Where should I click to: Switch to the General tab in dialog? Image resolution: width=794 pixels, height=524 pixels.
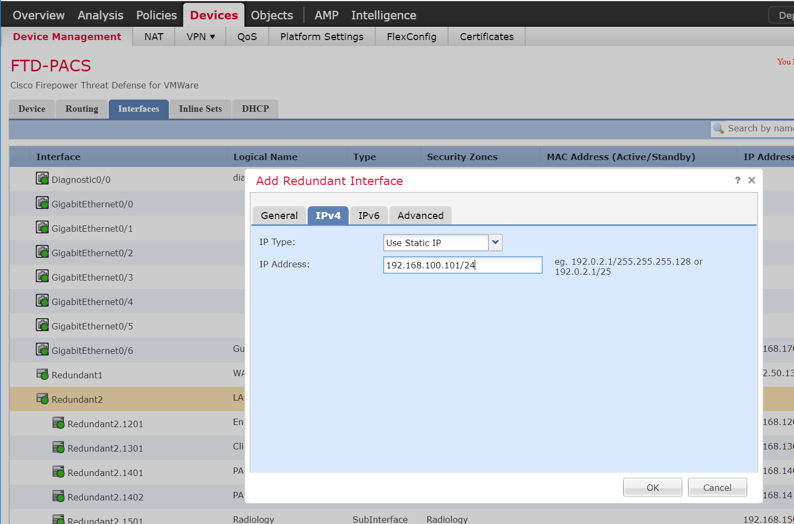pos(279,215)
